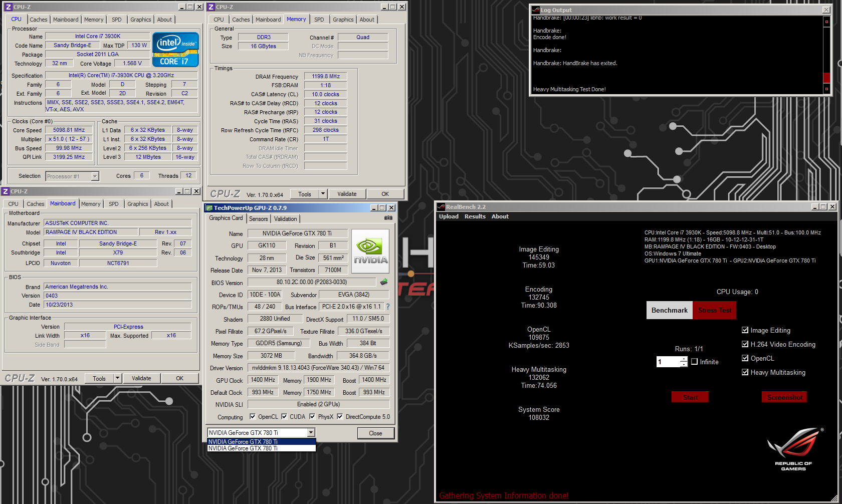Enable the Infinite runs checkbox
Viewport: 842px width, 504px height.
tap(694, 362)
